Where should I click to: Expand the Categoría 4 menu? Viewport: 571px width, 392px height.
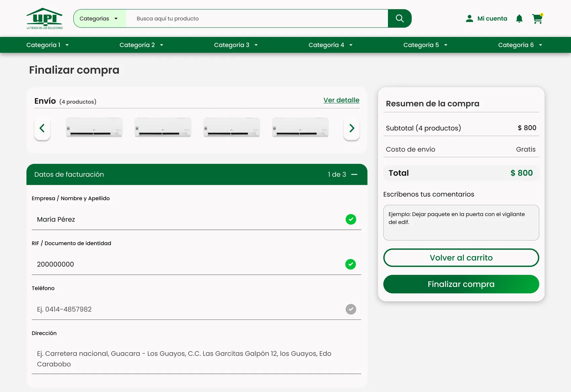[x=331, y=45]
